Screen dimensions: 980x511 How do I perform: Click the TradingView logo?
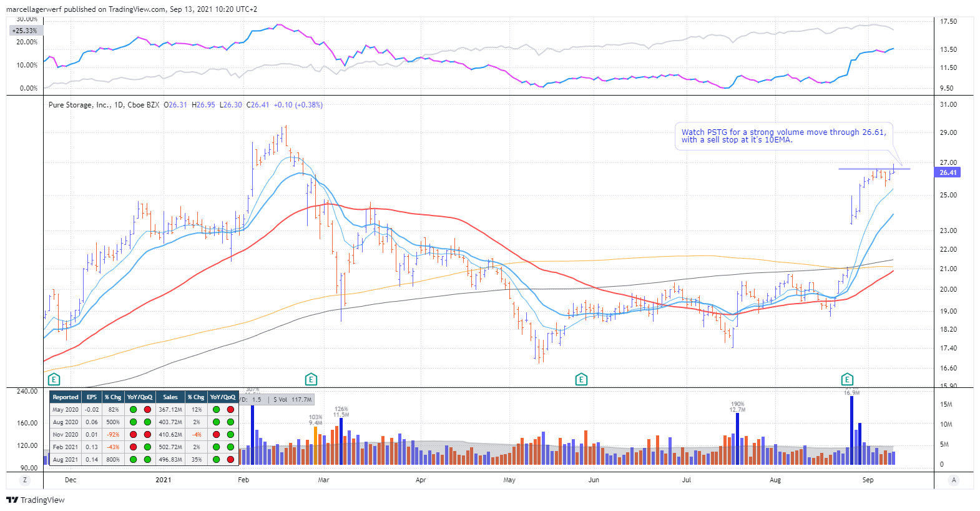pos(36,500)
